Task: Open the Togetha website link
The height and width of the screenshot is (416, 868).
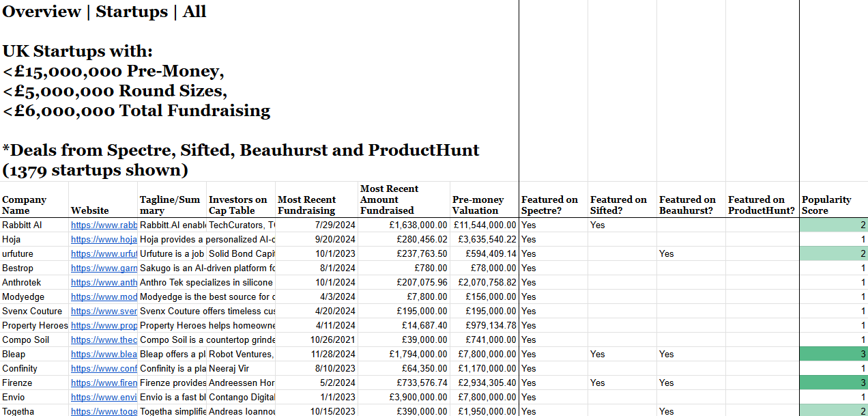Action: 104,411
